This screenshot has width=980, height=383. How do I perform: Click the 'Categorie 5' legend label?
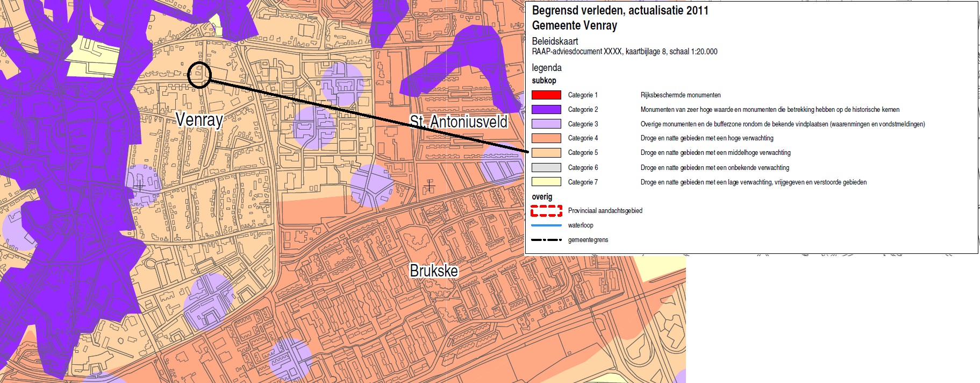[583, 153]
